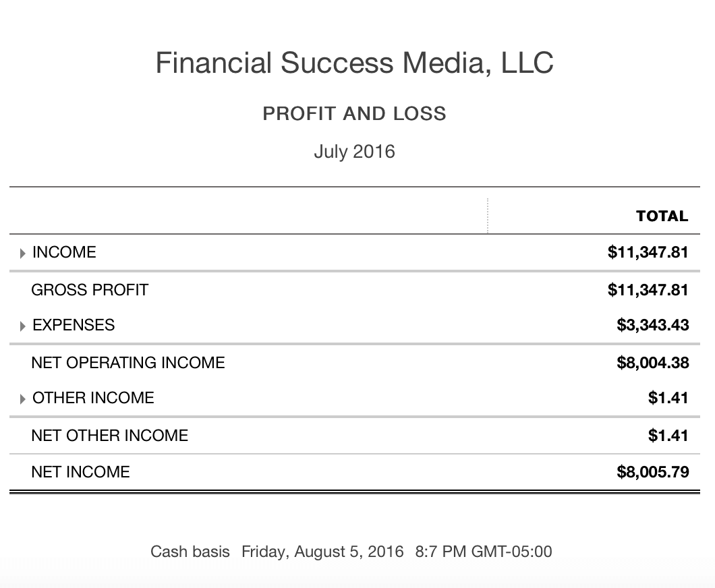
Task: Click the Net Other Income $1.41 amount
Action: click(x=668, y=436)
